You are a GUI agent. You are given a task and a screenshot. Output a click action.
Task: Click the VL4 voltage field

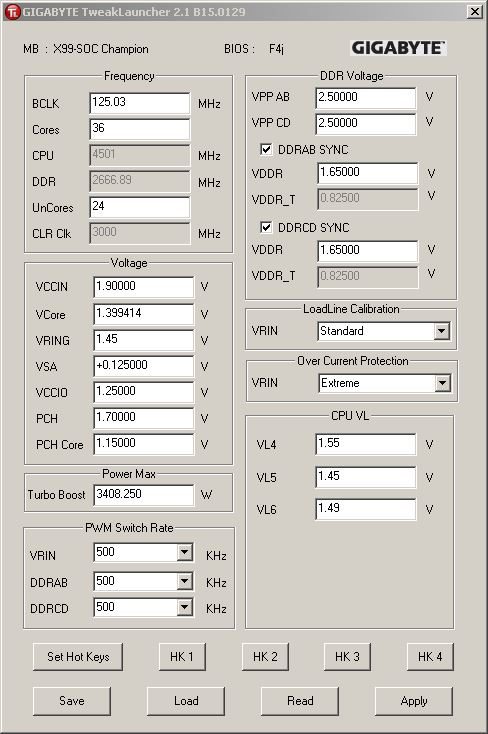pos(365,444)
